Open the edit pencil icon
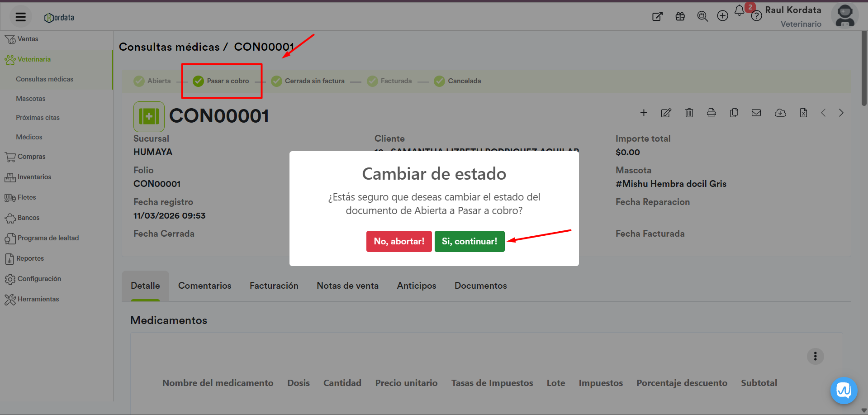868x415 pixels. click(x=666, y=113)
